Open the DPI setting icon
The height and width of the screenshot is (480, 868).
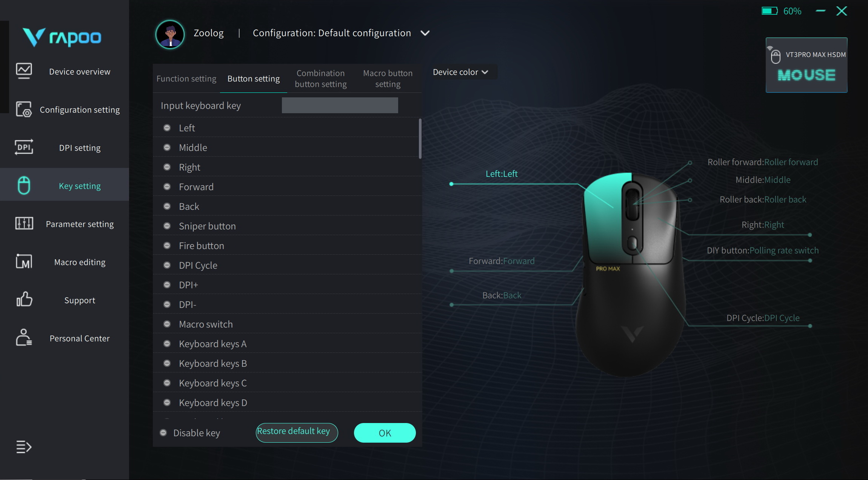click(x=24, y=147)
